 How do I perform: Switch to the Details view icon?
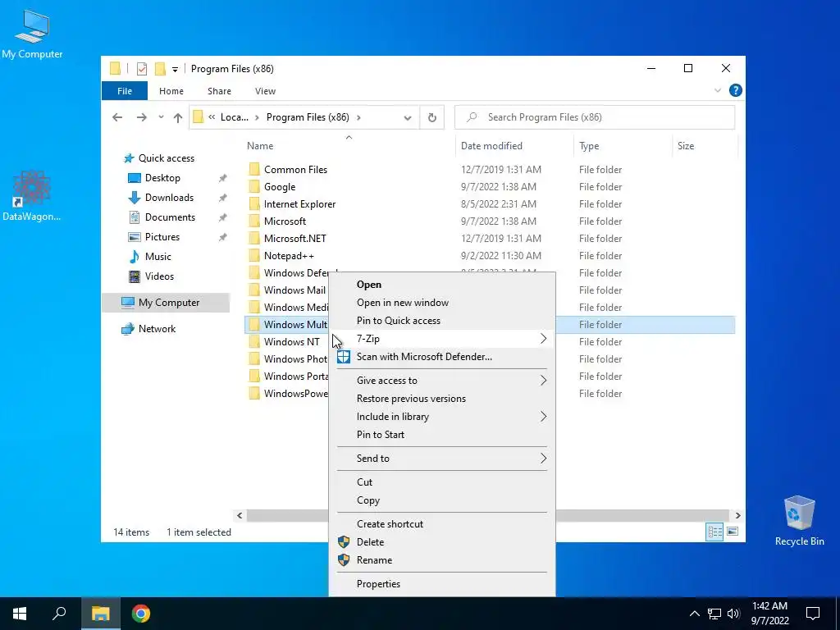coord(714,532)
